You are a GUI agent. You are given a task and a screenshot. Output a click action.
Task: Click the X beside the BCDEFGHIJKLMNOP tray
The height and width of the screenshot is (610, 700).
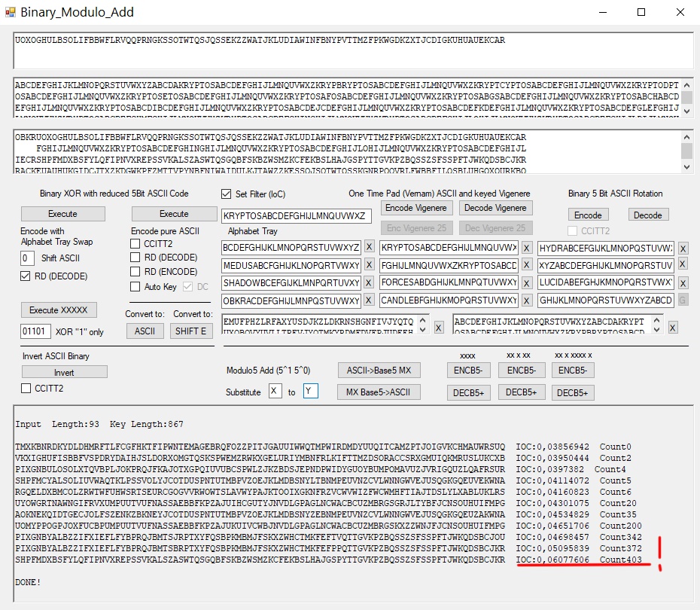(x=369, y=247)
